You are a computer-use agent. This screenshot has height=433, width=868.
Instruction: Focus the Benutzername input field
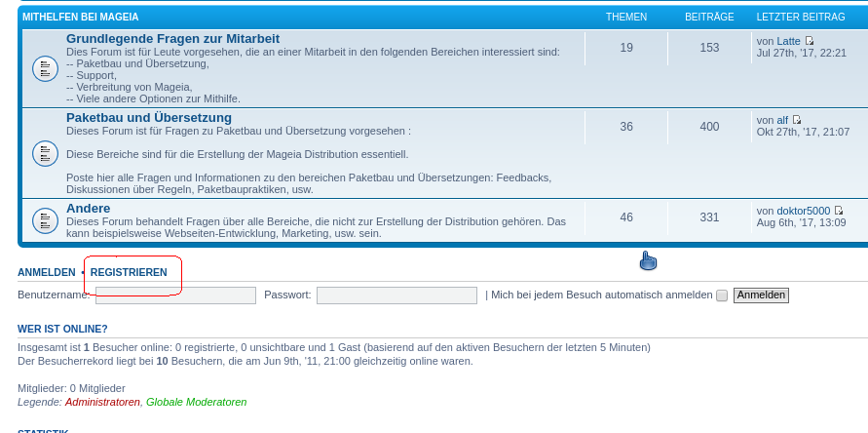pyautogui.click(x=175, y=295)
